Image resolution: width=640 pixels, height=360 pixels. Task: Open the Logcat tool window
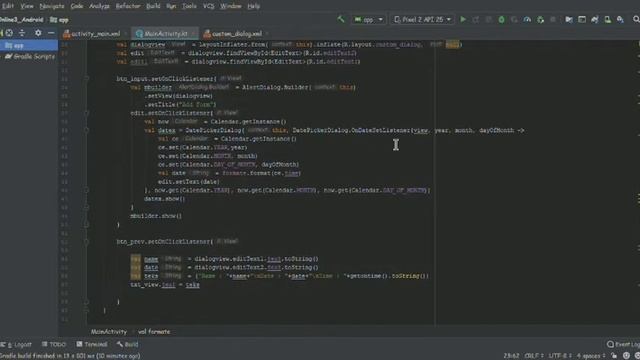click(16, 344)
